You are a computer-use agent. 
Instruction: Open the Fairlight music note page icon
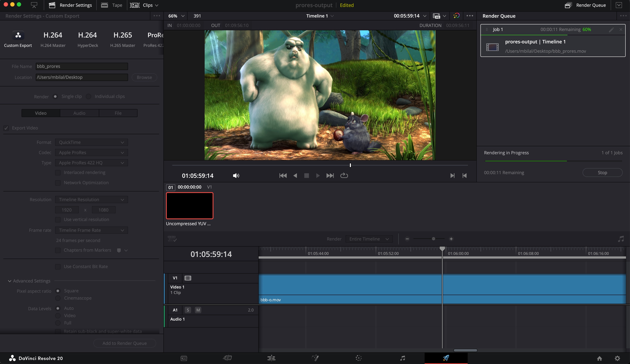click(403, 358)
